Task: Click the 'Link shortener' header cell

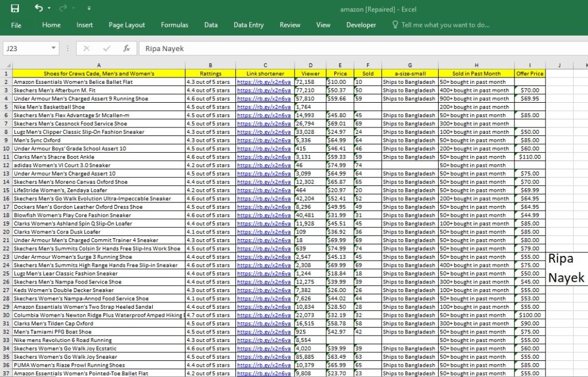Action: coord(265,74)
